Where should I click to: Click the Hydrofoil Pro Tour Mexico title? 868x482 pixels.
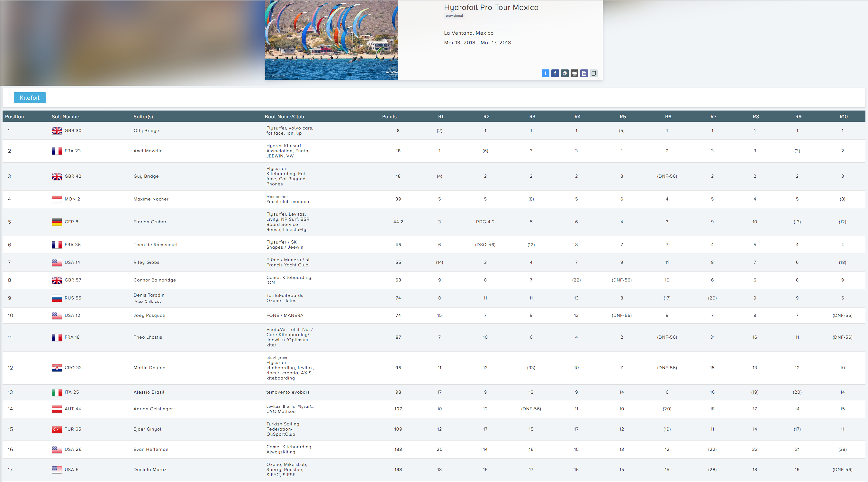click(x=491, y=7)
